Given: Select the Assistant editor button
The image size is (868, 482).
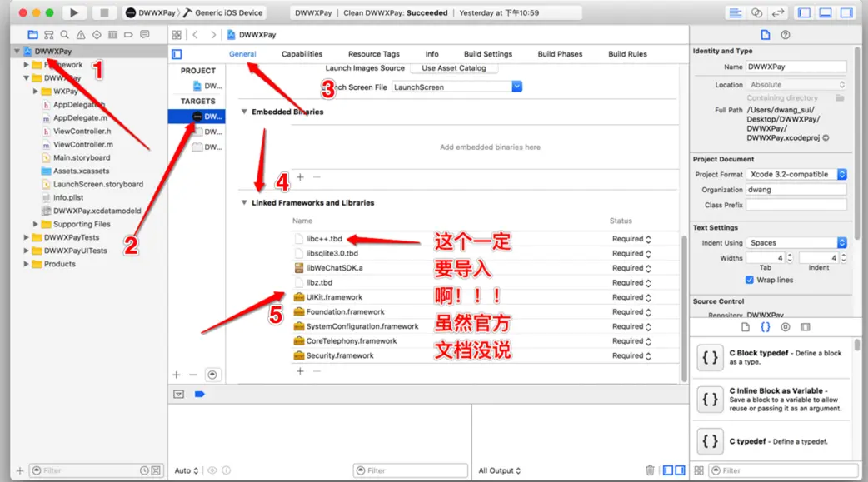Looking at the screenshot, I should pos(756,12).
